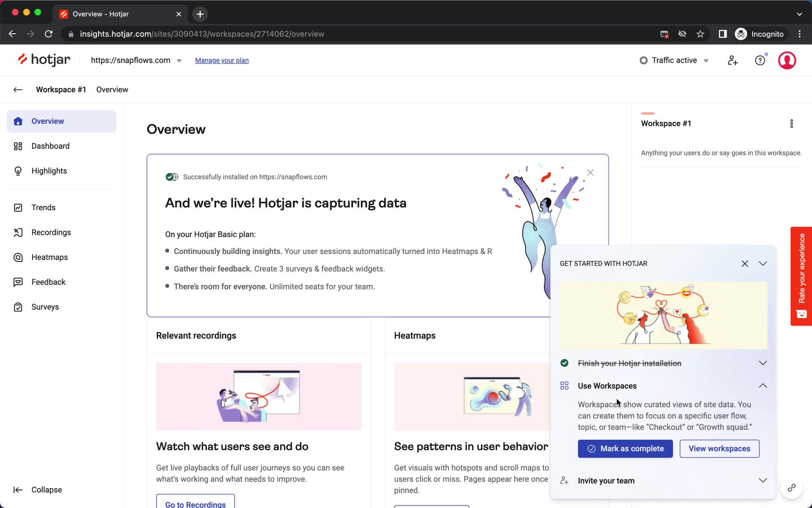Viewport: 812px width, 508px height.
Task: Dismiss the Get Started with Hotjar panel
Action: 745,263
